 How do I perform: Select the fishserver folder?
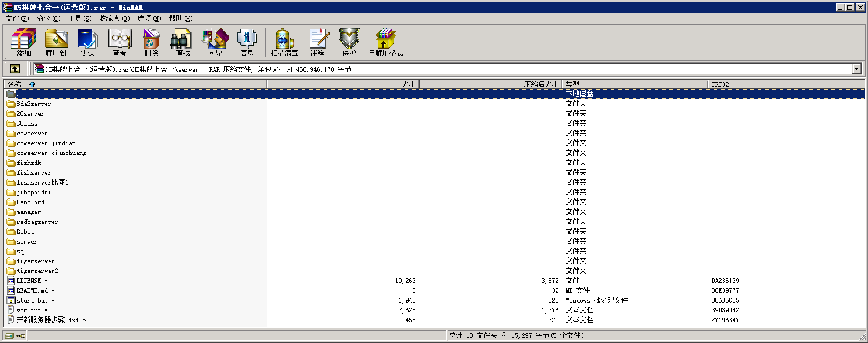[x=34, y=172]
